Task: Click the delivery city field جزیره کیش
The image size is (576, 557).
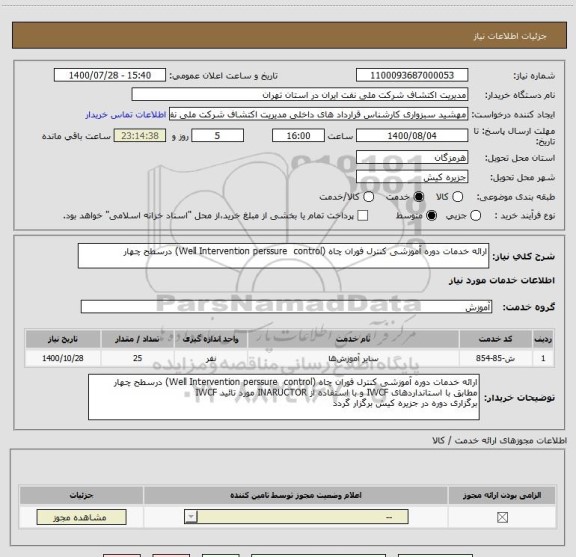Action: [x=412, y=177]
